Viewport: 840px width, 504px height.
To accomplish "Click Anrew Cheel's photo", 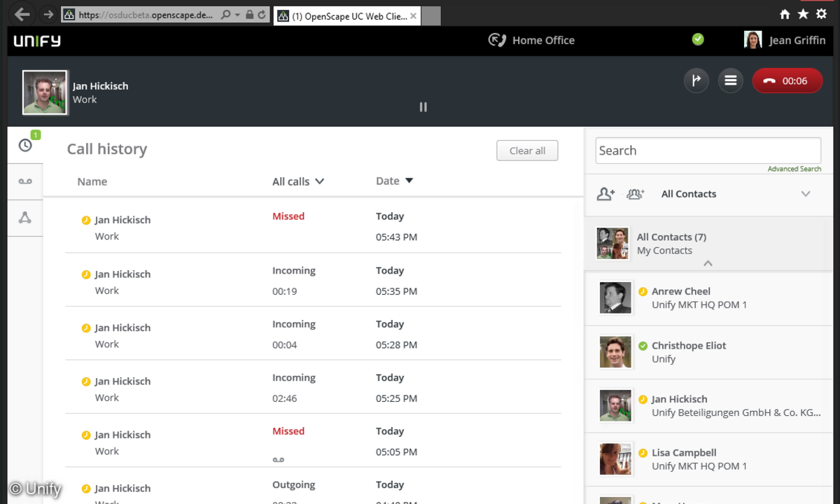I will tap(615, 298).
